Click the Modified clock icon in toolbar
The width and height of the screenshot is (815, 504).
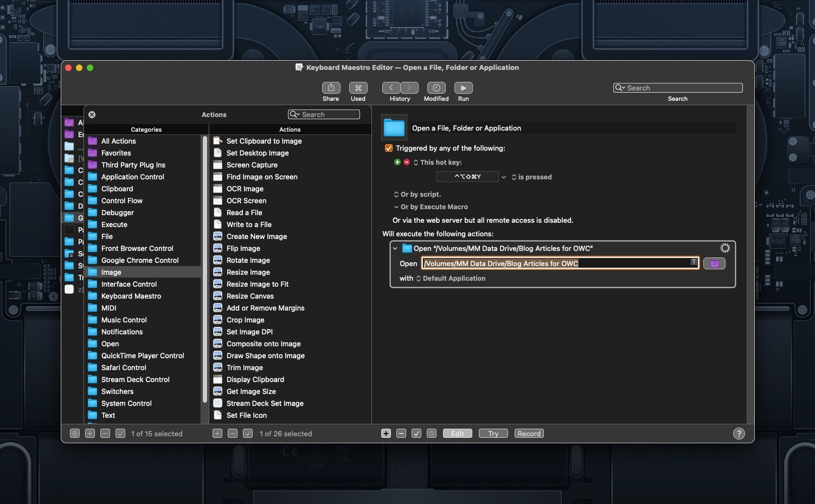pyautogui.click(x=436, y=88)
